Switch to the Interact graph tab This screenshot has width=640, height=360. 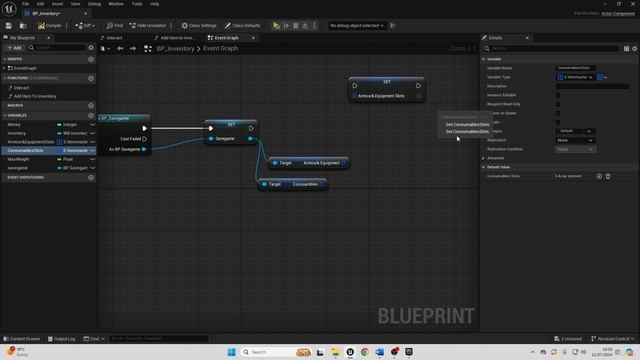click(114, 38)
